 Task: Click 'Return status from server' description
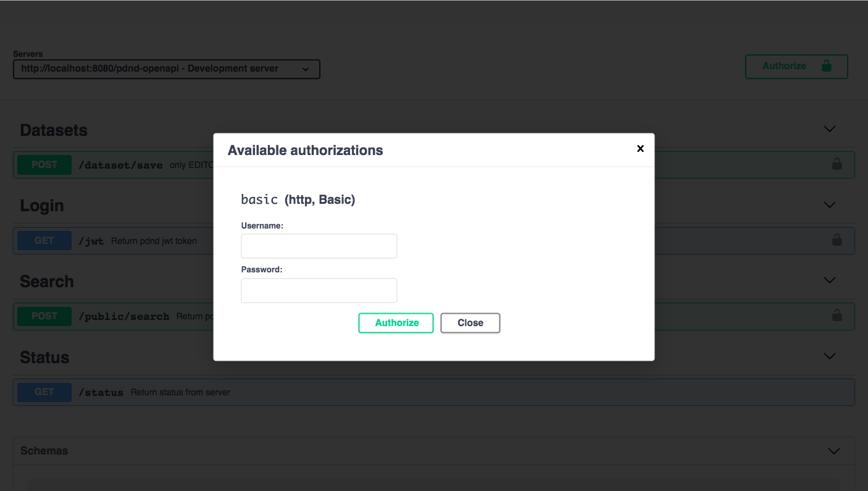tap(180, 392)
